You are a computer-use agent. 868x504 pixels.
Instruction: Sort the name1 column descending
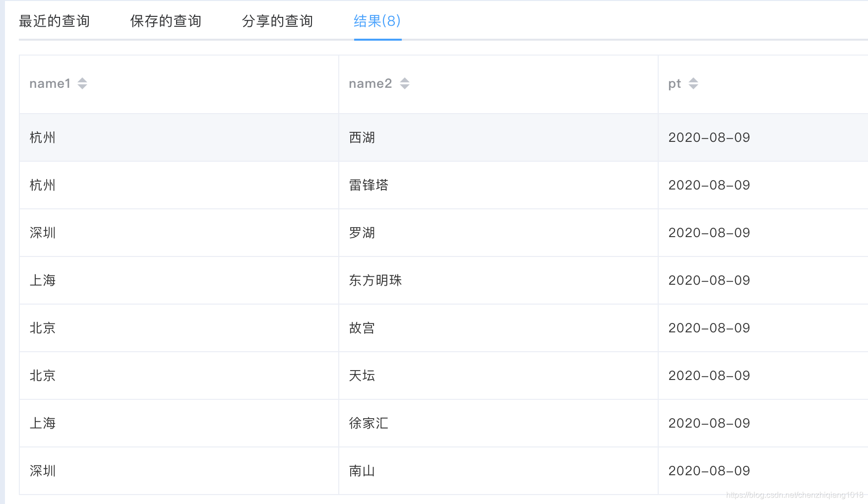pos(82,86)
